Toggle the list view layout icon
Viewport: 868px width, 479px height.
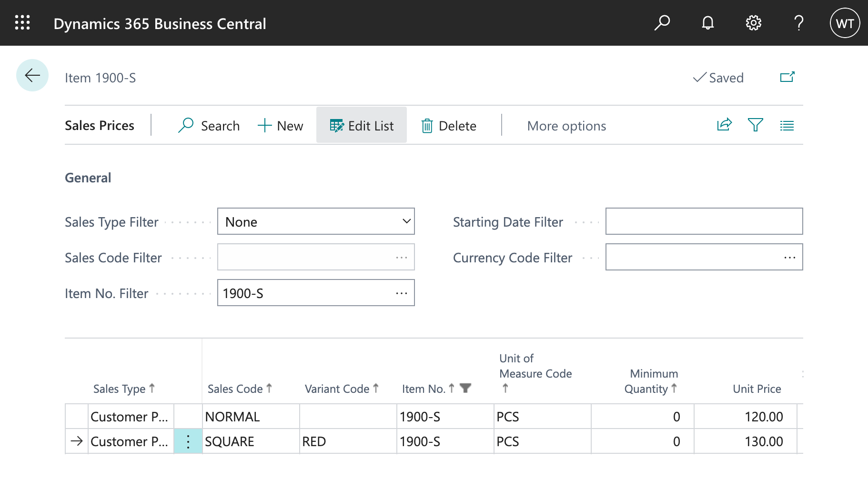coord(787,126)
